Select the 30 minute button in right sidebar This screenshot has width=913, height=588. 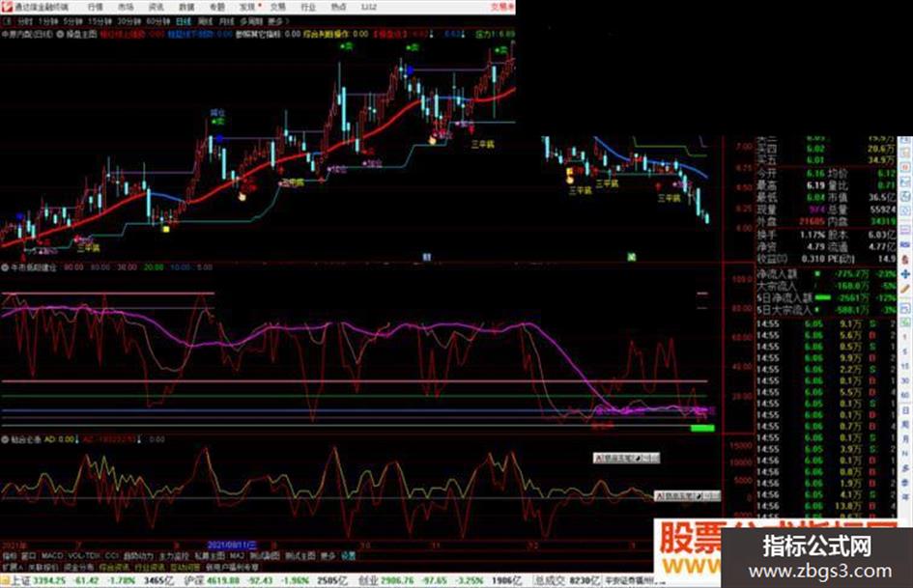pyautogui.click(x=905, y=380)
